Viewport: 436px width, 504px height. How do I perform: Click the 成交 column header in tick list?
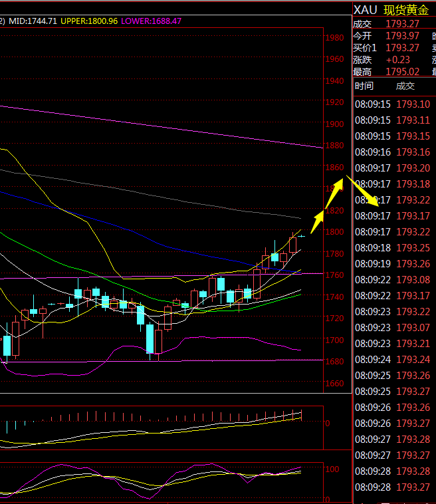[x=405, y=86]
